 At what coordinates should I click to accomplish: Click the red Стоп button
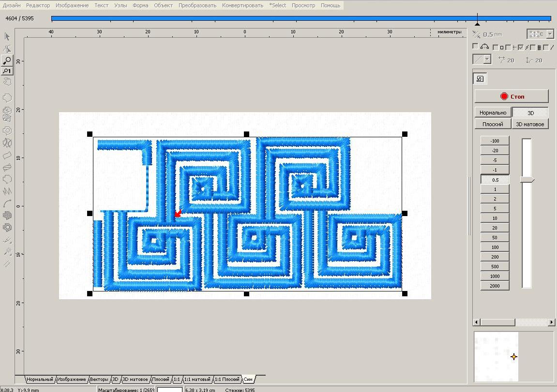pyautogui.click(x=512, y=96)
